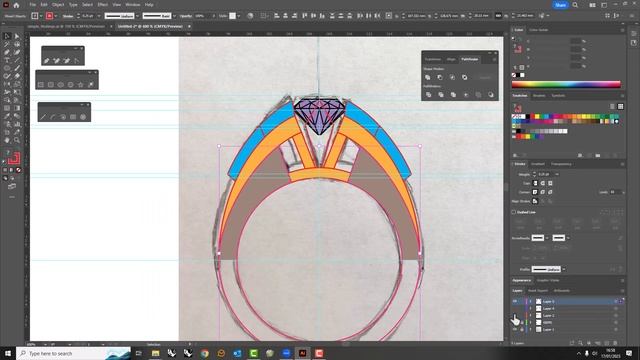Viewport: 640px width, 360px height.
Task: Select the Hand tool
Action: (x=7, y=140)
